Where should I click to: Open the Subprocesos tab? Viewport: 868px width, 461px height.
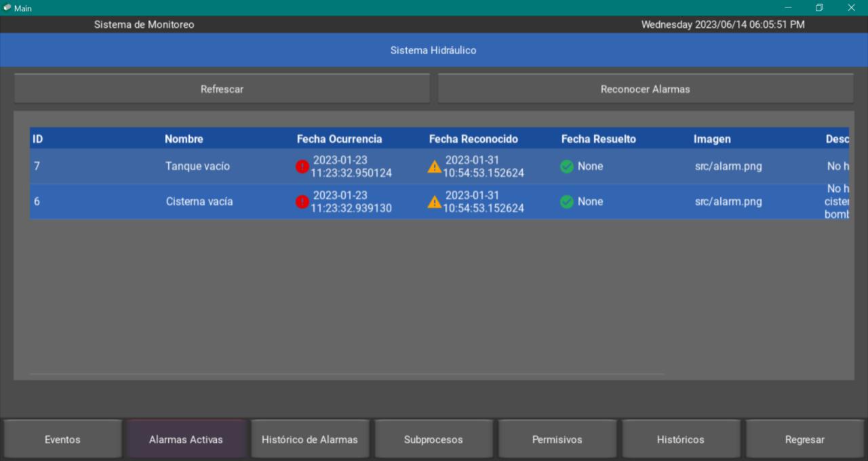click(x=433, y=439)
